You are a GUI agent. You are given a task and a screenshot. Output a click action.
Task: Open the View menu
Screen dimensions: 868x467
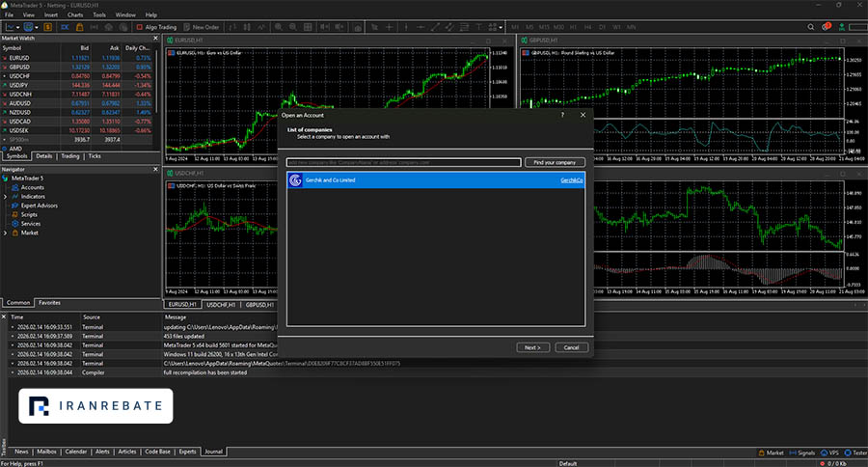click(x=29, y=15)
